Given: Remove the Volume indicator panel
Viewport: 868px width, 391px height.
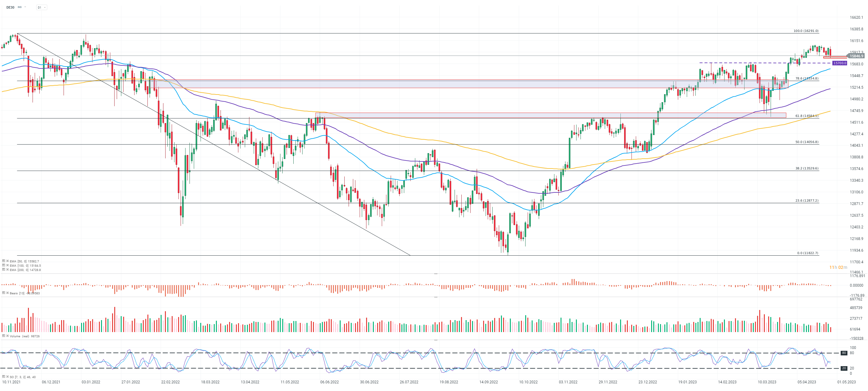Looking at the screenshot, I should 7,336.
